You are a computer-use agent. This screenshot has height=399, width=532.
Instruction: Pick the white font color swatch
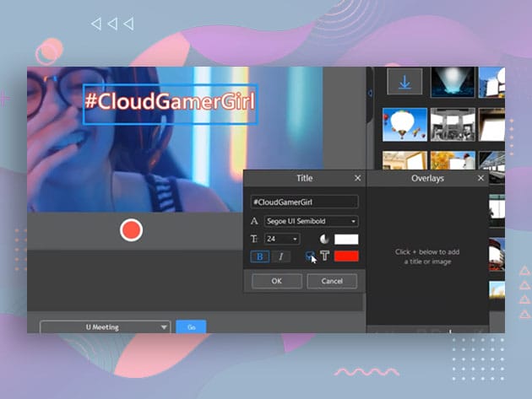pos(346,240)
